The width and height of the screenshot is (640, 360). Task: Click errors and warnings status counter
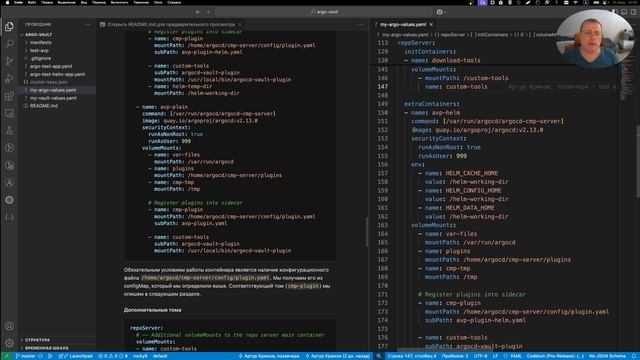pos(112,356)
